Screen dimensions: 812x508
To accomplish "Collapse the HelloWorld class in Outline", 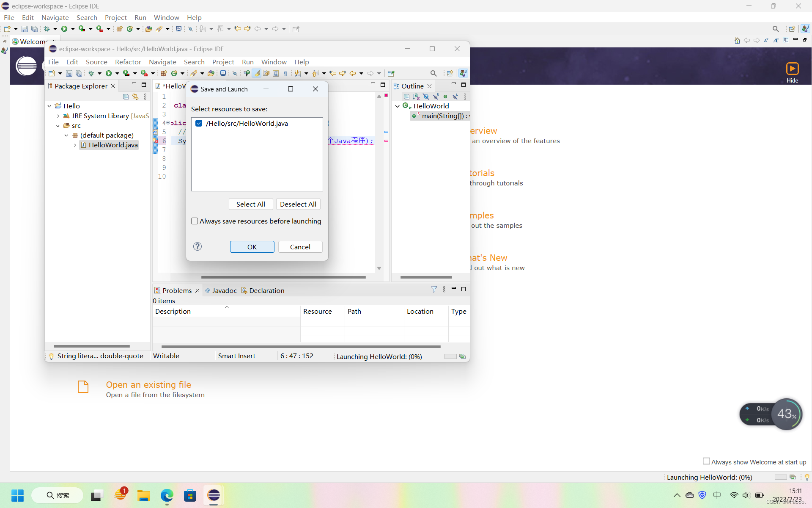I will click(398, 106).
